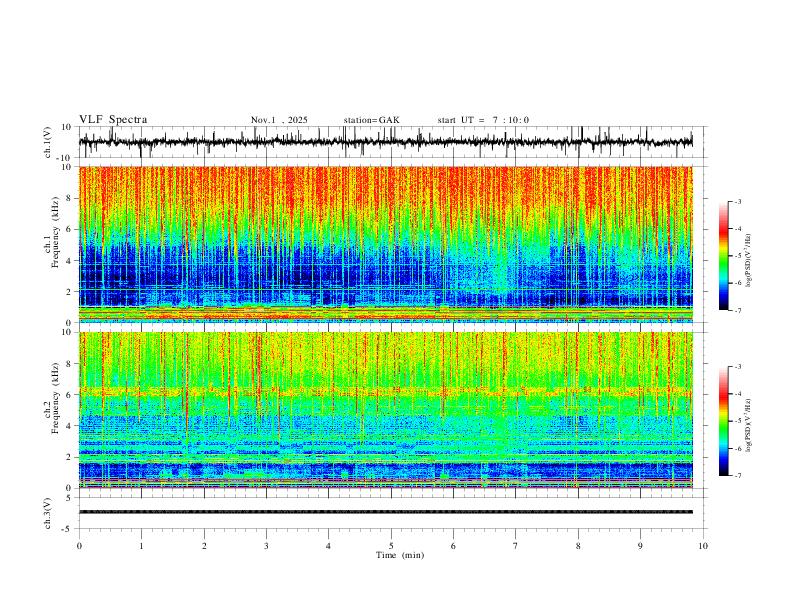792x612 pixels.
Task: Select the "Nov.1 , 2025" date label
Action: 279,120
